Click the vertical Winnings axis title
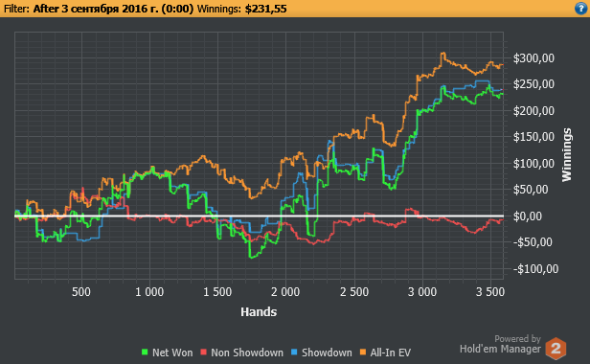The height and width of the screenshot is (364, 590). 567,155
